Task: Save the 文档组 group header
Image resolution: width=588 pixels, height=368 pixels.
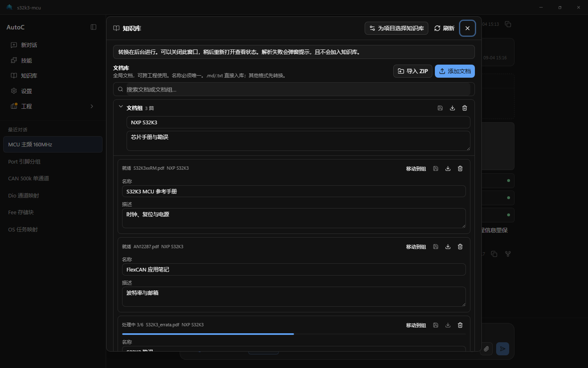Action: (440, 108)
